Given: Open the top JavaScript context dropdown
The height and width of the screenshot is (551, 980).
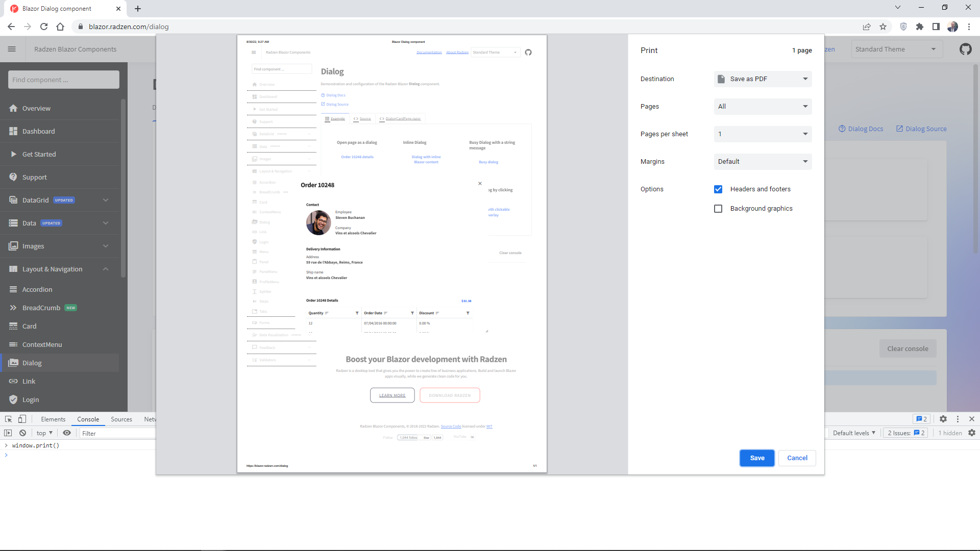Looking at the screenshot, I should 44,433.
